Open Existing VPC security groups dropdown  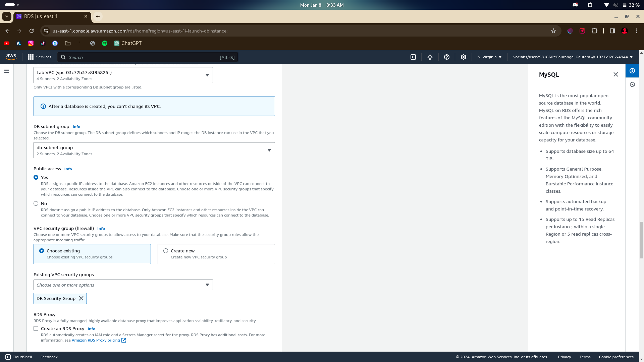tap(123, 285)
